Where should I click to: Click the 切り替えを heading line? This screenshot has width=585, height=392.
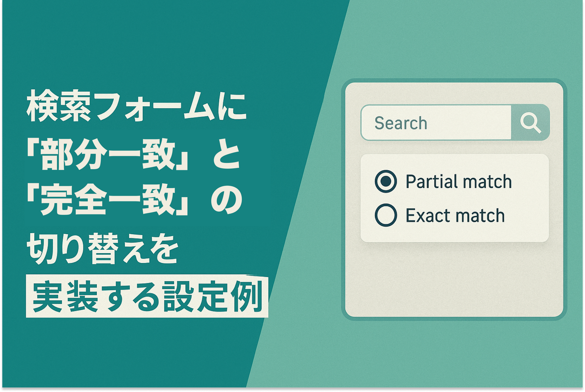103,248
